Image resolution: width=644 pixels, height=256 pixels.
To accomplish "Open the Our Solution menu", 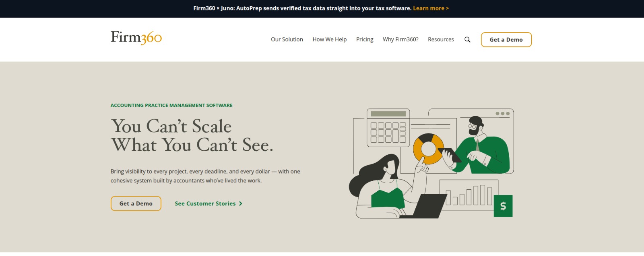I will pos(287,39).
